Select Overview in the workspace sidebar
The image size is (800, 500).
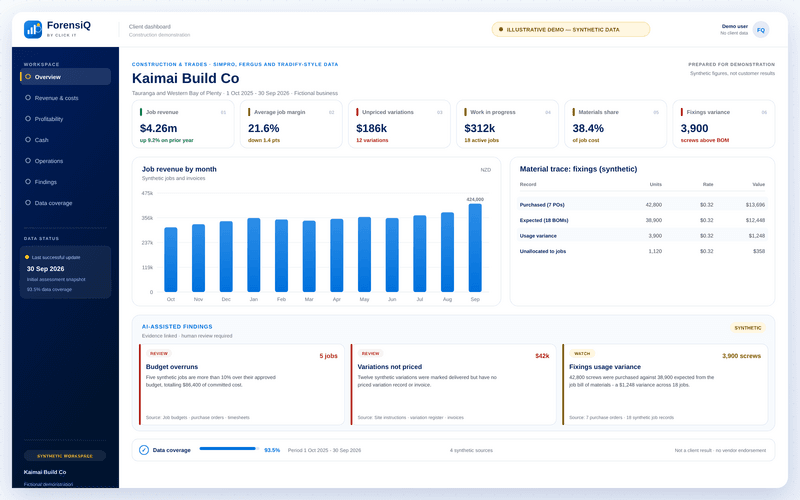pos(65,77)
